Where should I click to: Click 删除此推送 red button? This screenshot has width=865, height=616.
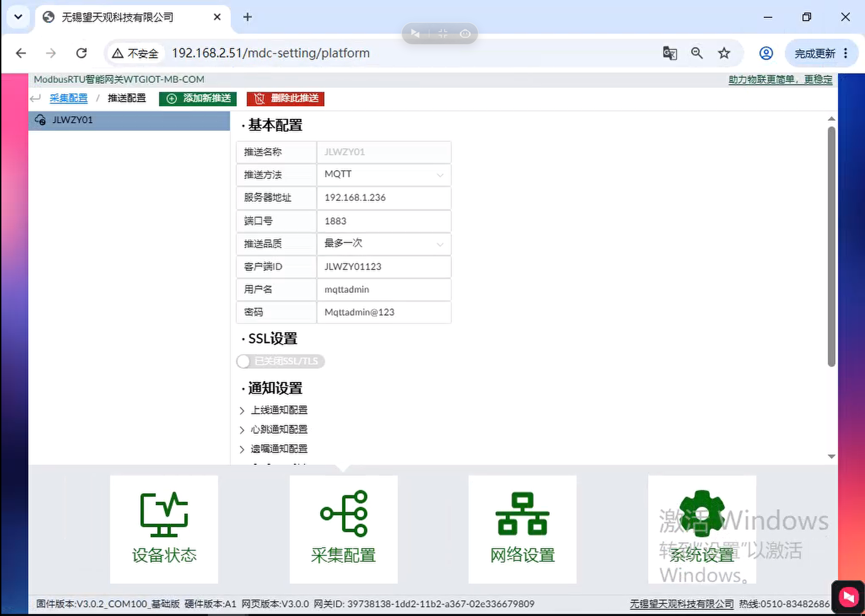click(x=285, y=99)
